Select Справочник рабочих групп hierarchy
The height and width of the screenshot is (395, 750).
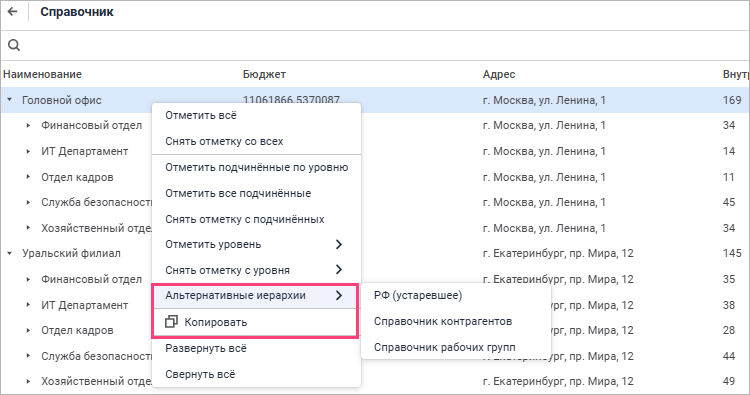coord(456,347)
